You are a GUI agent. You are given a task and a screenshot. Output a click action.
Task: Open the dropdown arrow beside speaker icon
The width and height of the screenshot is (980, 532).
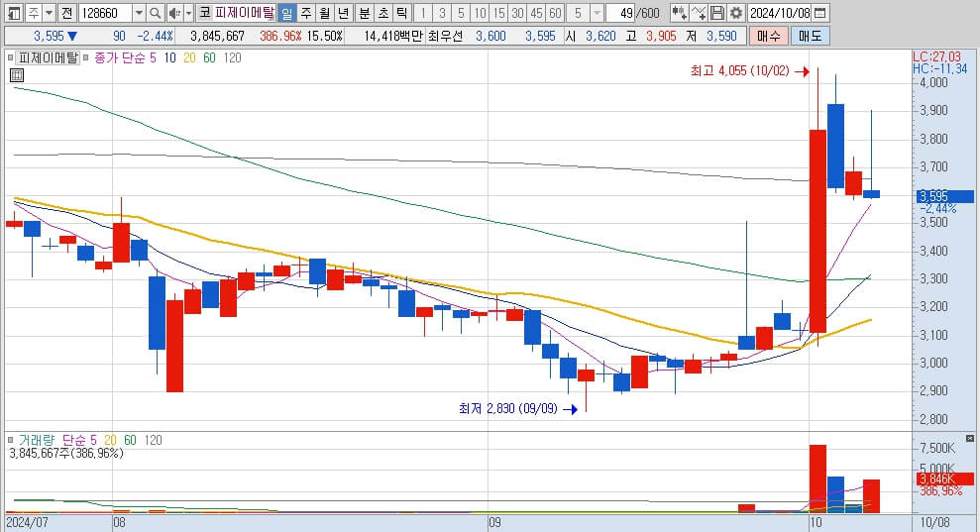(x=188, y=13)
